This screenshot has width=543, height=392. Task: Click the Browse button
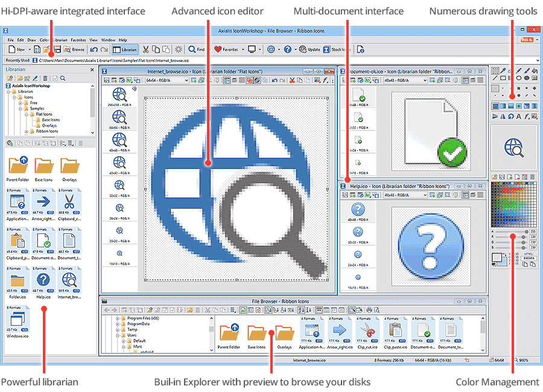(72, 49)
